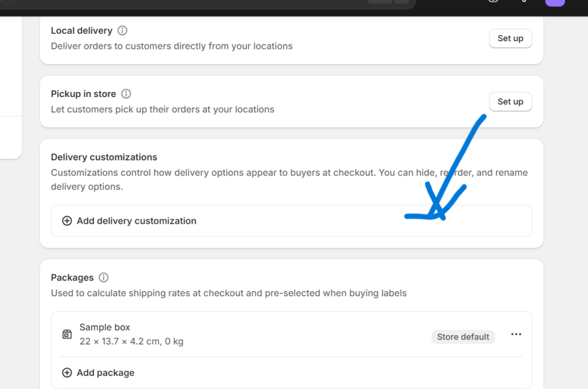This screenshot has height=389, width=588.
Task: Click the Sample box dimensions text
Action: (131, 341)
